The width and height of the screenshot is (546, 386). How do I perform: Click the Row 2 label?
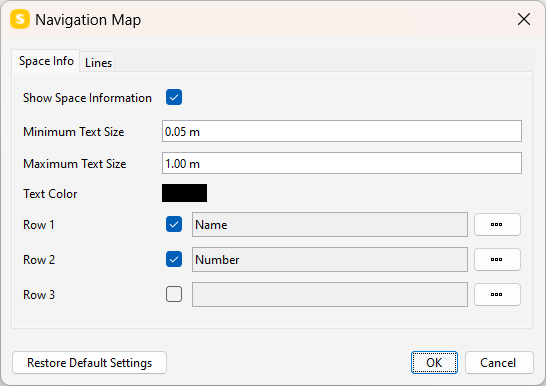pyautogui.click(x=39, y=260)
